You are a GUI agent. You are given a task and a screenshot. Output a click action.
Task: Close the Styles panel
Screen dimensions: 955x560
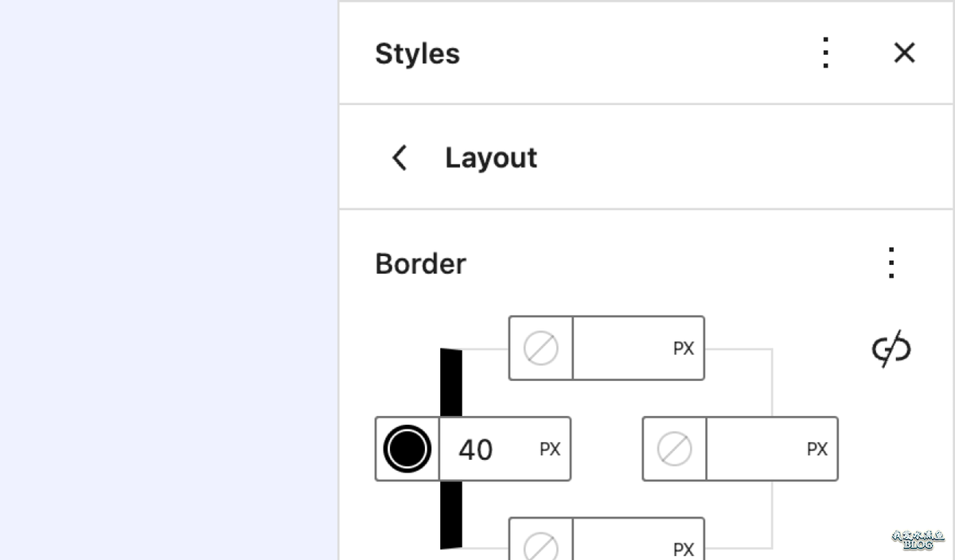pos(904,53)
